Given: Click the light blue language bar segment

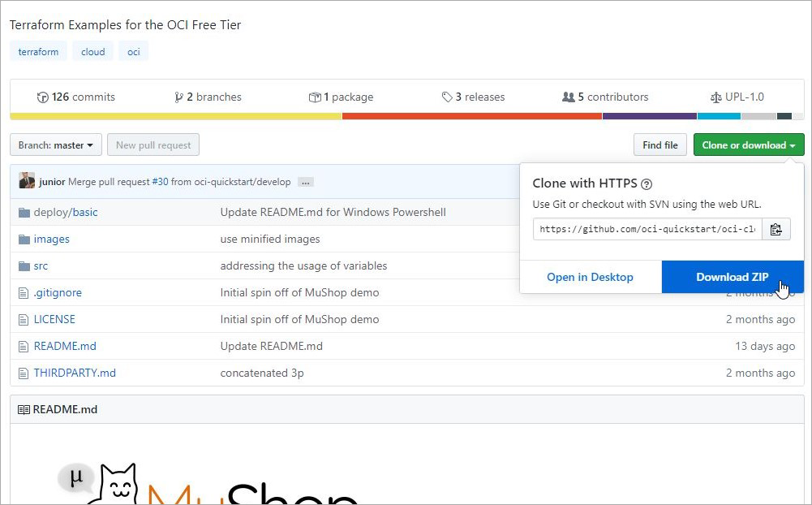Looking at the screenshot, I should 719,116.
